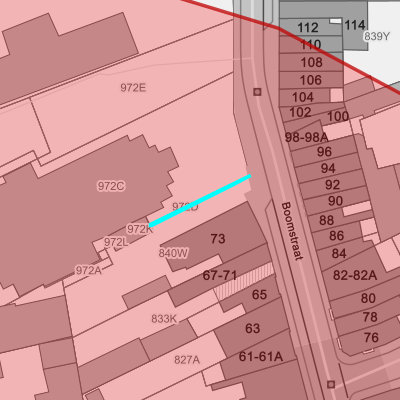This screenshot has height=400, width=400.
Task: Select house number 94
Action: pyautogui.click(x=328, y=168)
